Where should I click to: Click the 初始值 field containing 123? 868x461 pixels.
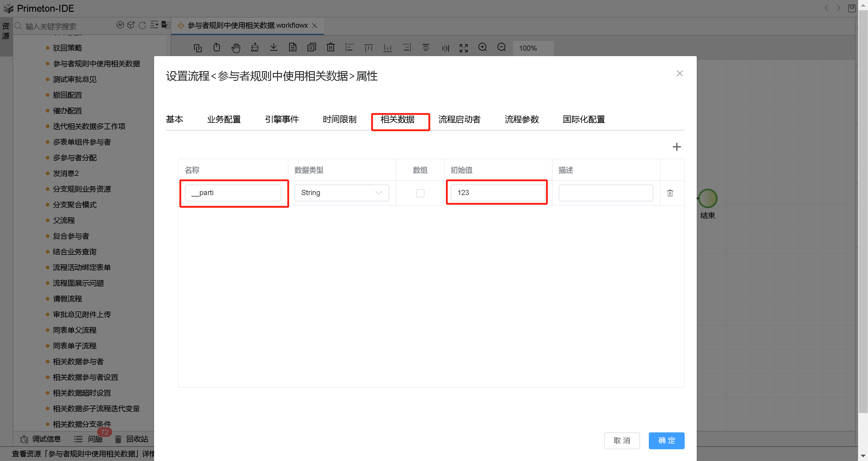click(497, 192)
